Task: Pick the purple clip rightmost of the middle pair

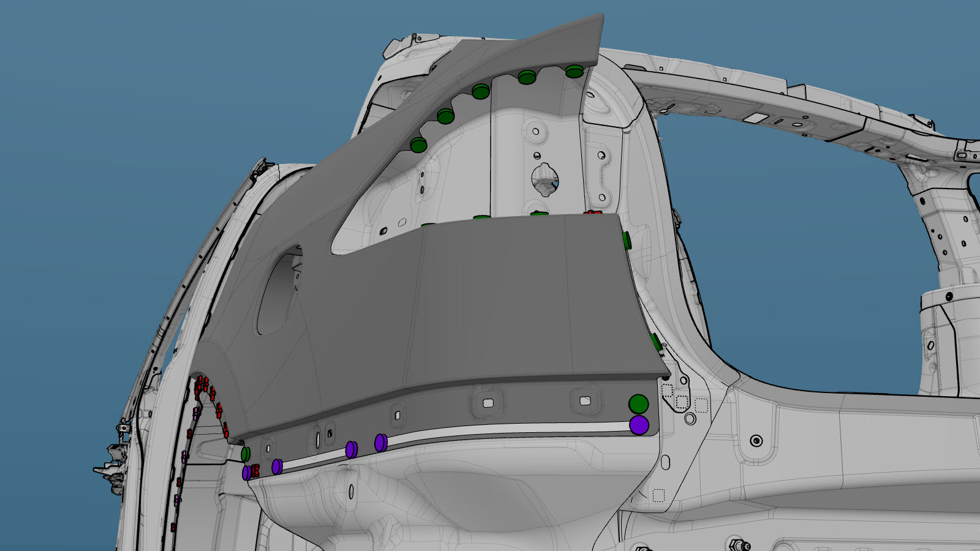Action: 380,443
